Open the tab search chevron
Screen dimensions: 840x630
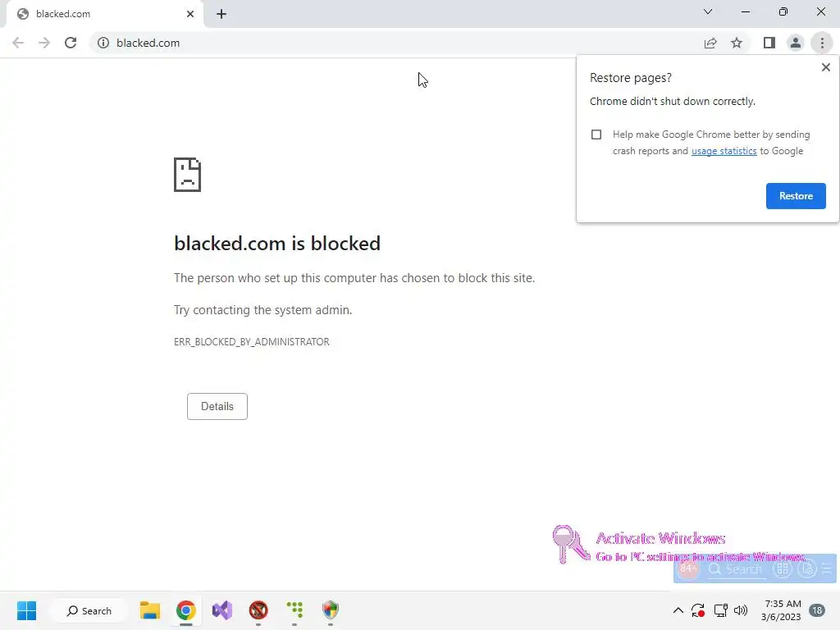point(708,11)
